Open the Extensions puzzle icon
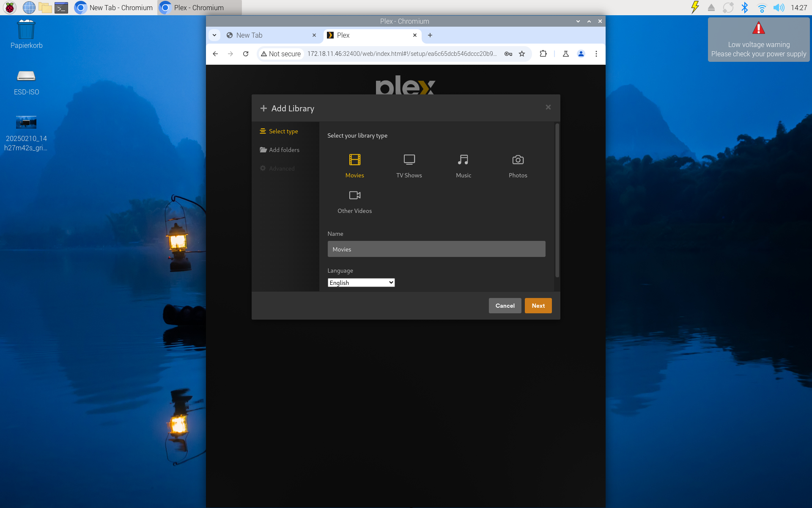The image size is (812, 508). click(543, 54)
